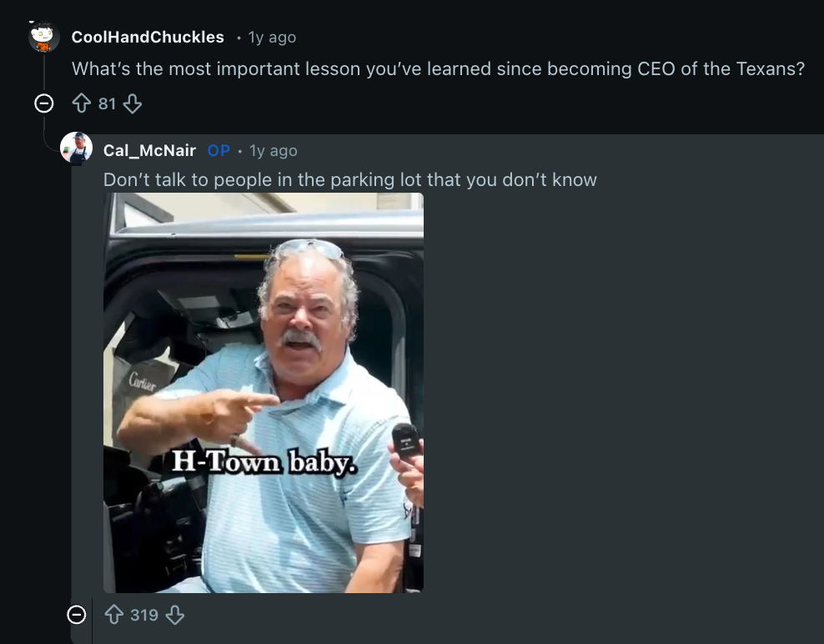Click the 319 vote count
This screenshot has width=824, height=644.
click(x=143, y=615)
